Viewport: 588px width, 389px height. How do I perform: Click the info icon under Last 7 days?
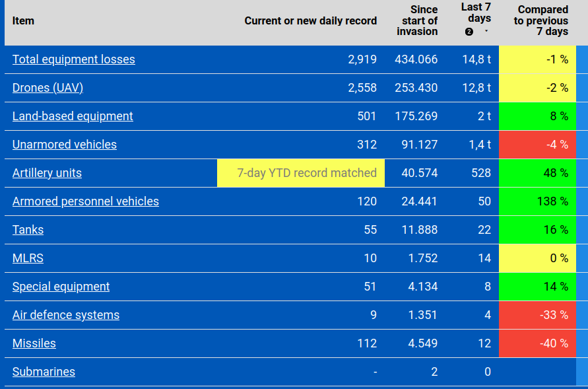tap(469, 32)
